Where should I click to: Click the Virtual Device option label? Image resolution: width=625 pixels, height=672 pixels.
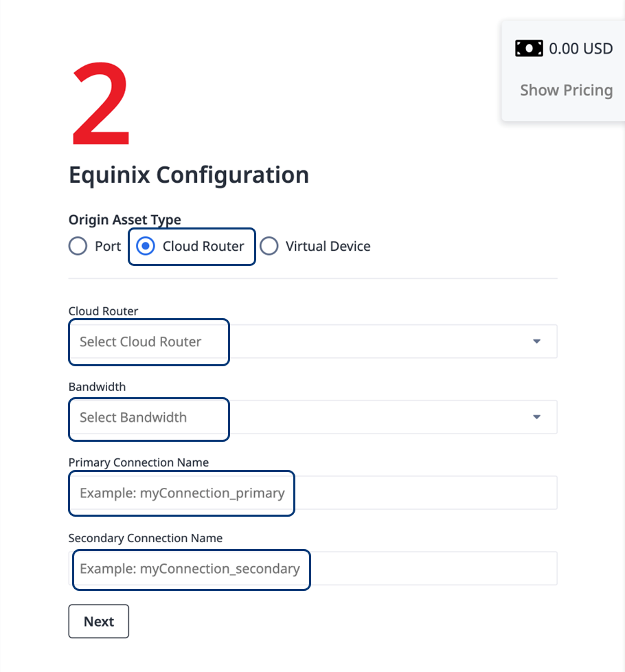coord(328,246)
